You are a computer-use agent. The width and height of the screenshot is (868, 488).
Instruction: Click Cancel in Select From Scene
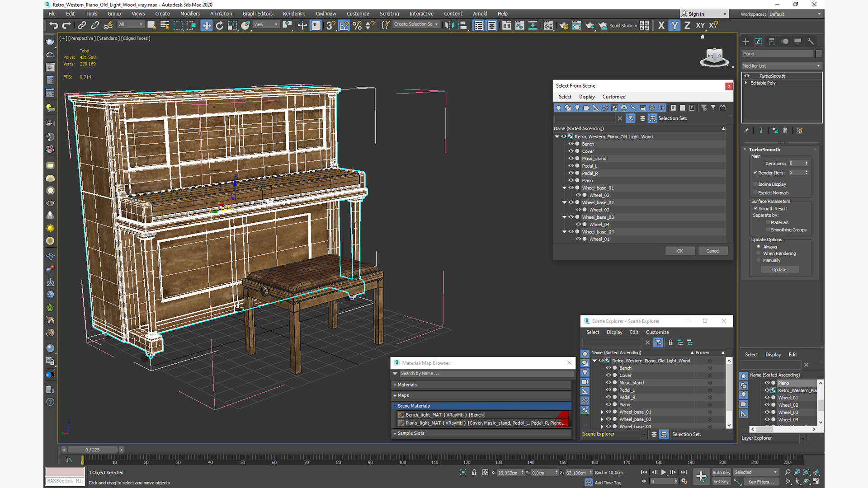(x=713, y=251)
